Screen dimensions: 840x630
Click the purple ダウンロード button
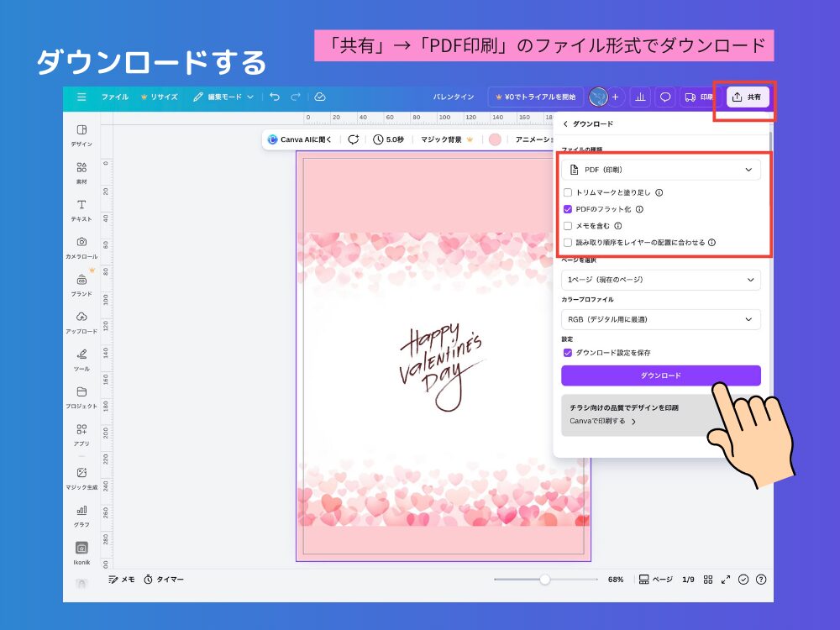pos(660,375)
